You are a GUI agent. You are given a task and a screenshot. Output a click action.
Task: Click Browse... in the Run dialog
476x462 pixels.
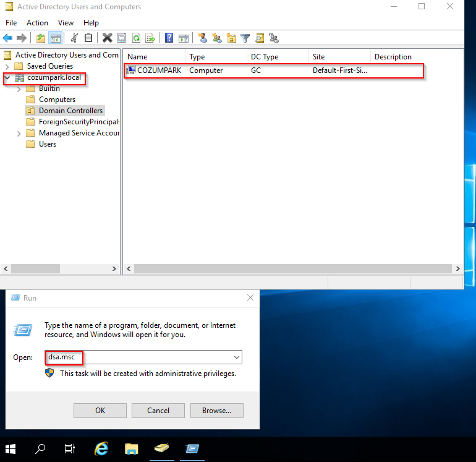coord(217,411)
